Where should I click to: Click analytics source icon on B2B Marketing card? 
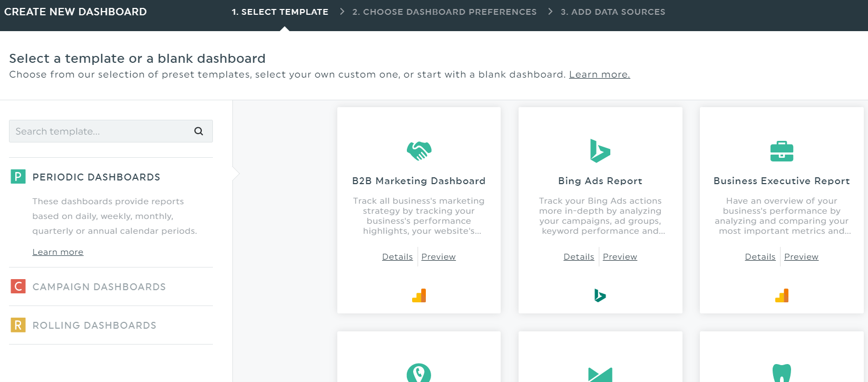point(419,295)
